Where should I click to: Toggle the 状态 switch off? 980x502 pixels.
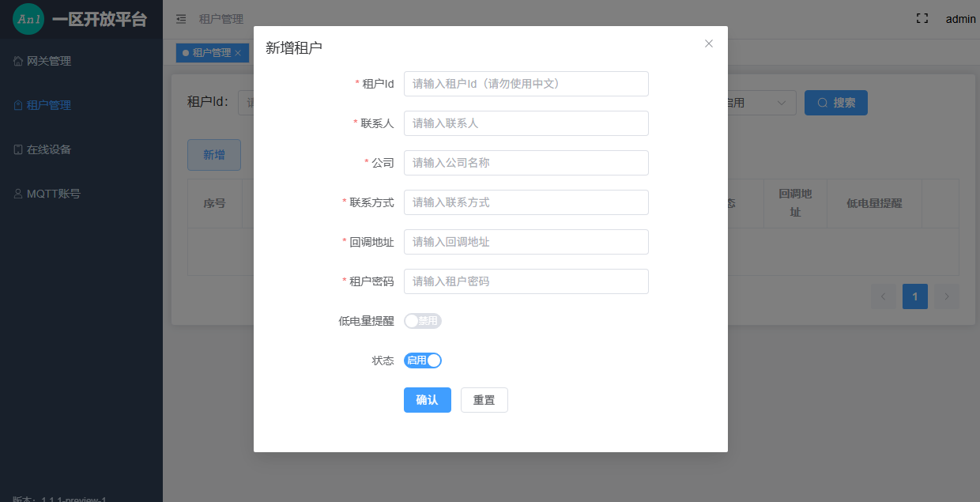tap(422, 360)
